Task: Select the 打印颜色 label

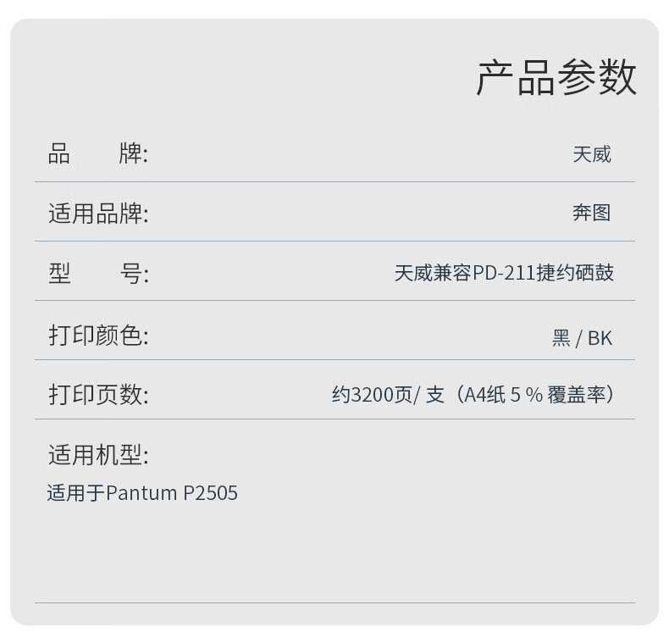Action: tap(98, 335)
